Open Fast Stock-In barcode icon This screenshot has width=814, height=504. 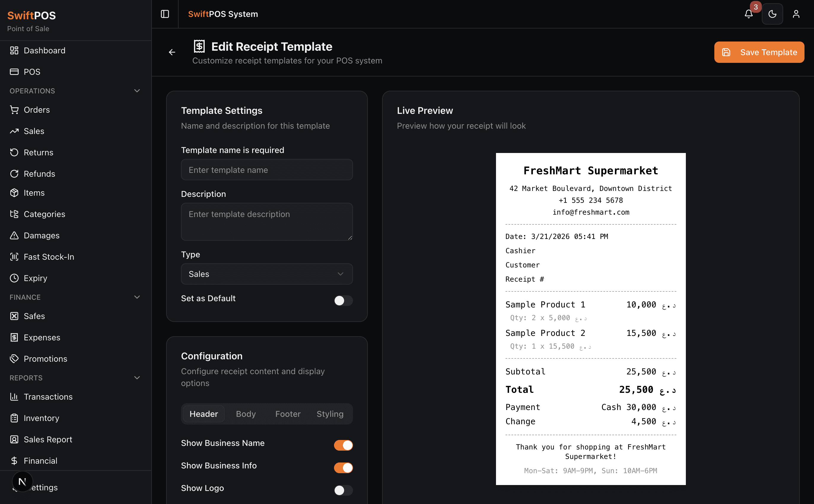click(x=14, y=257)
